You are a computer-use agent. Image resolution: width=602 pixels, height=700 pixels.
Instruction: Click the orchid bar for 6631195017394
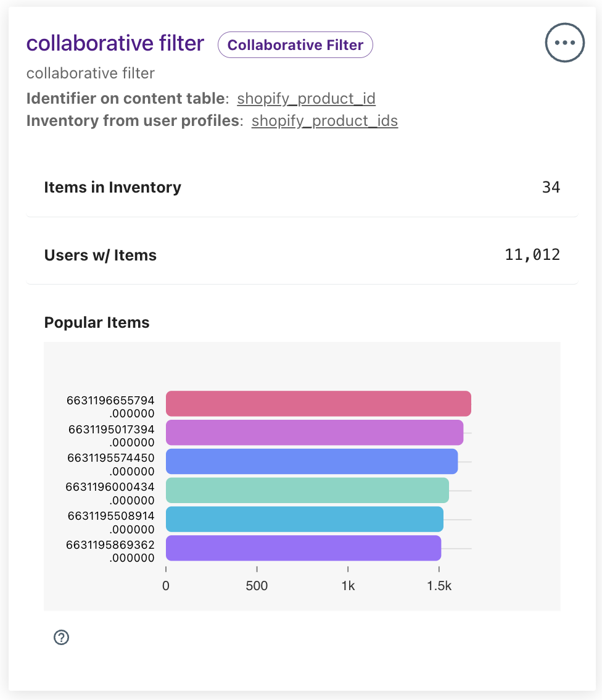tap(315, 432)
